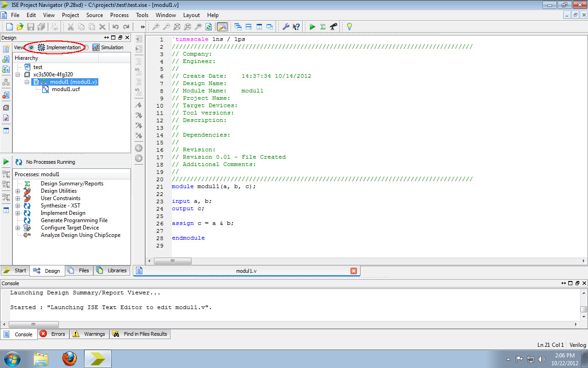
Task: Click the wrench preferences toolbar icon
Action: click(x=286, y=26)
